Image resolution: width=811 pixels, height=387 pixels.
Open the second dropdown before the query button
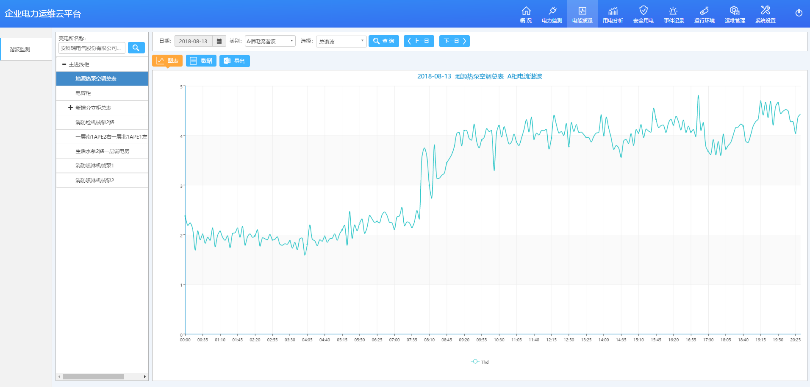tap(341, 41)
